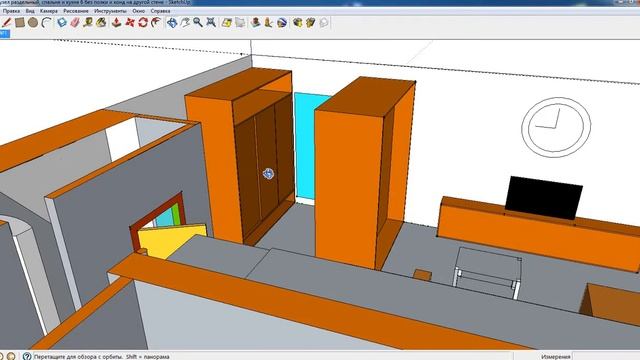Viewport: 640px width, 360px height.
Task: Select the Circle drawing tool
Action: click(33, 22)
